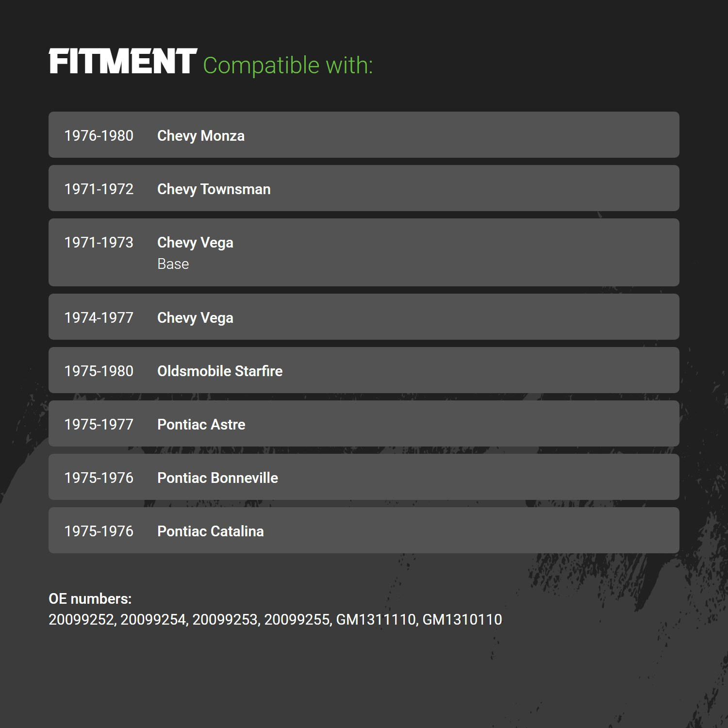This screenshot has width=728, height=728.
Task: Select the Pontiac Bonneville row
Action: (364, 477)
